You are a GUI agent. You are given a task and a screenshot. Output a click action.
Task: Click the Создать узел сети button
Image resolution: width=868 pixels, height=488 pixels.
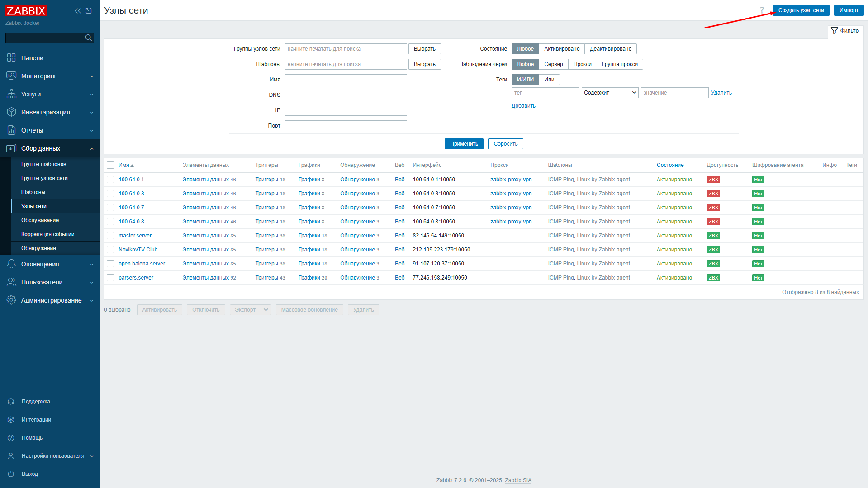click(x=801, y=10)
